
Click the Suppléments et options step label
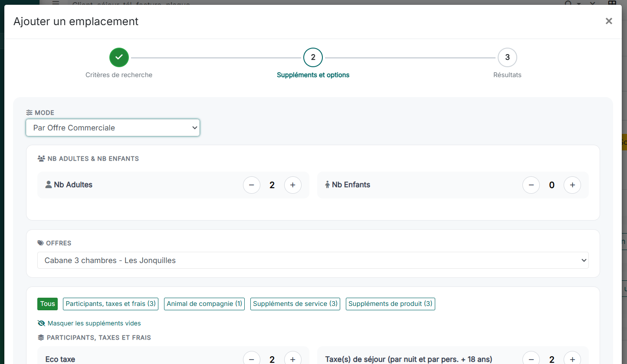(x=313, y=75)
